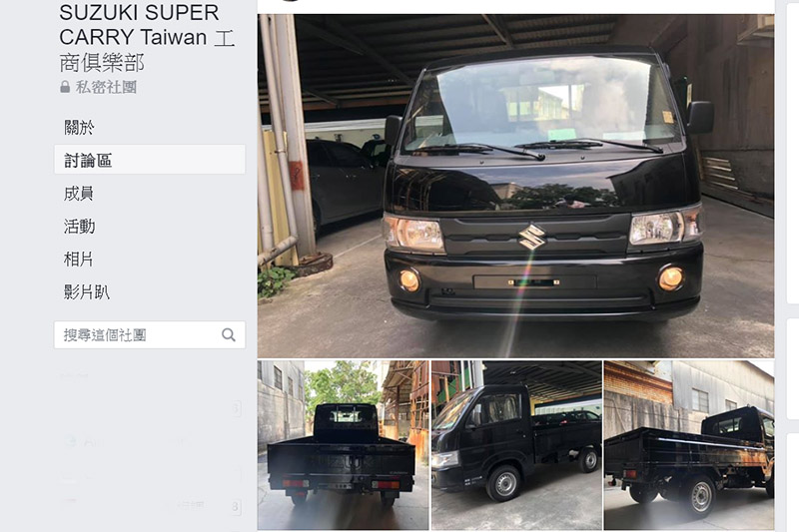Open the rear-view truck thumbnail
This screenshot has height=532, width=799.
click(x=343, y=445)
